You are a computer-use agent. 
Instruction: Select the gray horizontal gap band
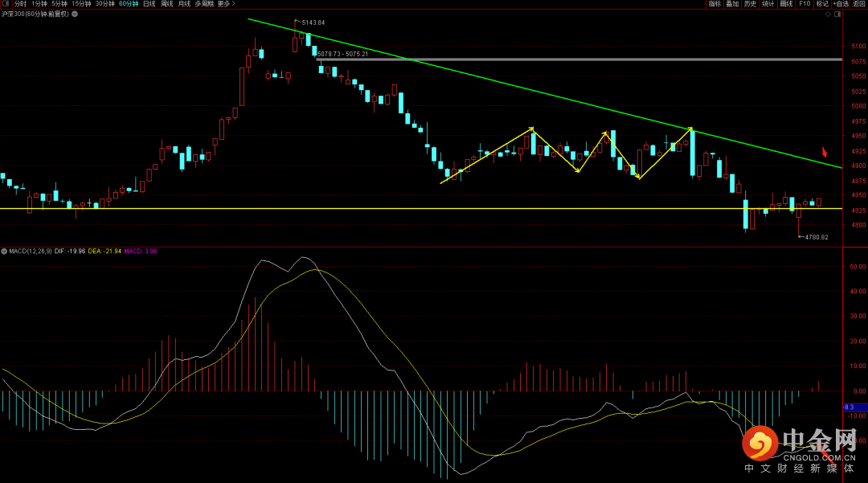(x=579, y=59)
